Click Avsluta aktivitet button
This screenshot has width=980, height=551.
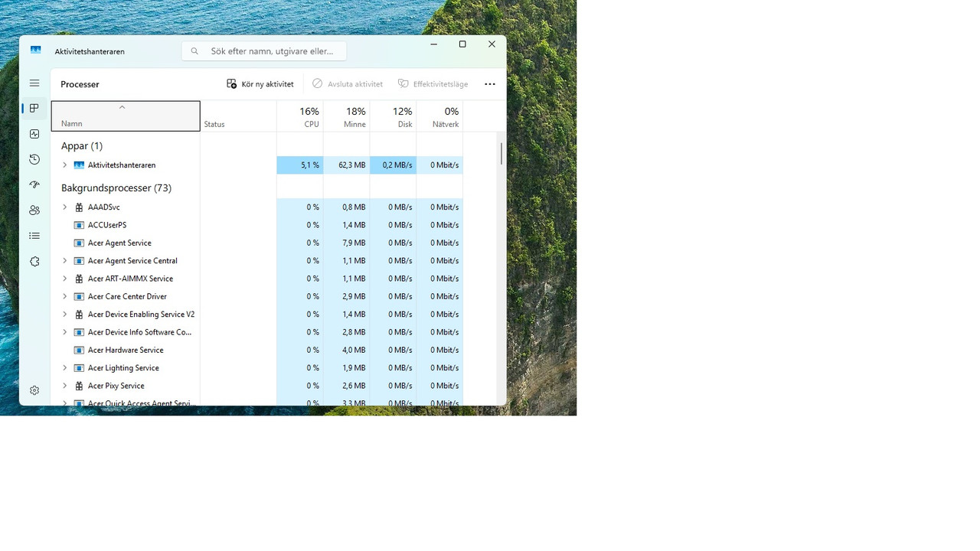tap(348, 84)
